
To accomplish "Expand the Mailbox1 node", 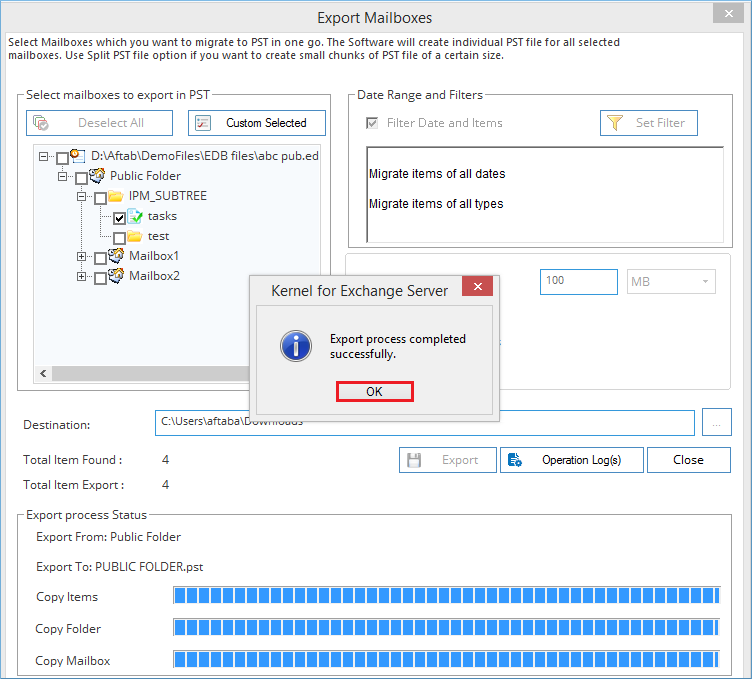I will (82, 257).
